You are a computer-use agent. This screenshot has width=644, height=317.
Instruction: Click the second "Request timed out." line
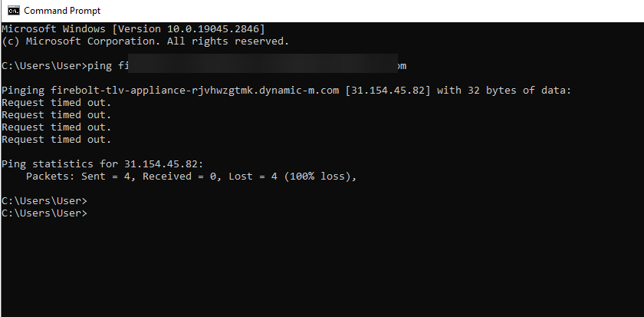tap(57, 115)
